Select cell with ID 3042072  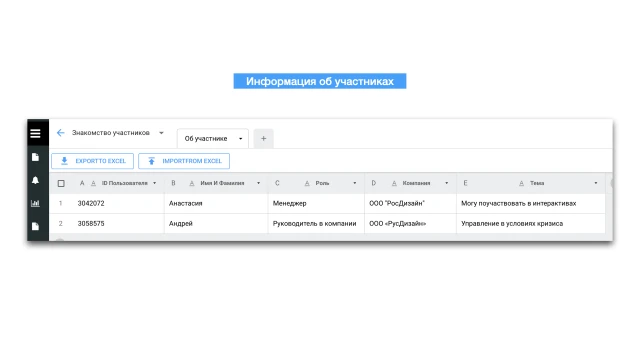(118, 203)
